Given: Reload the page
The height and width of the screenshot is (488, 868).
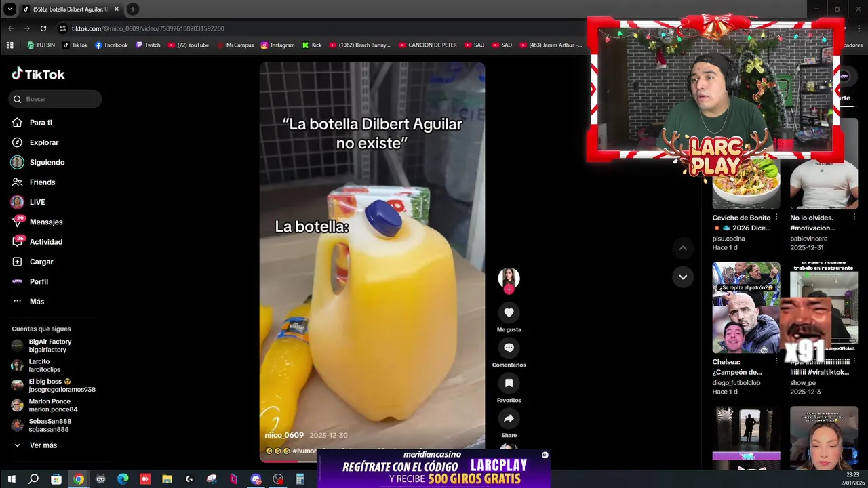Looking at the screenshot, I should click(x=43, y=28).
